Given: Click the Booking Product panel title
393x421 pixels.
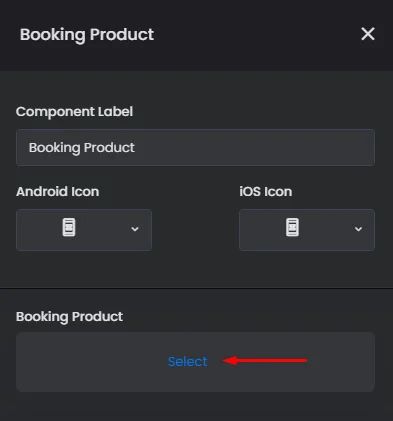Looking at the screenshot, I should point(87,35).
